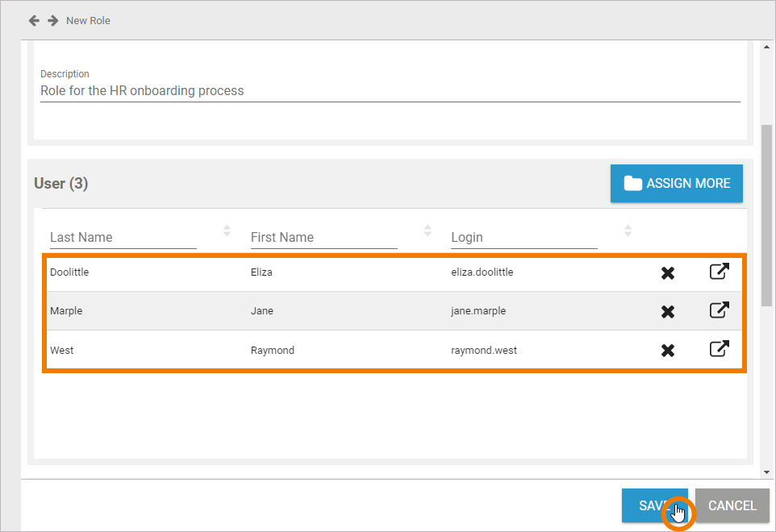Open Jane Marple's details in new view
Image resolution: width=776 pixels, height=532 pixels.
tap(719, 310)
